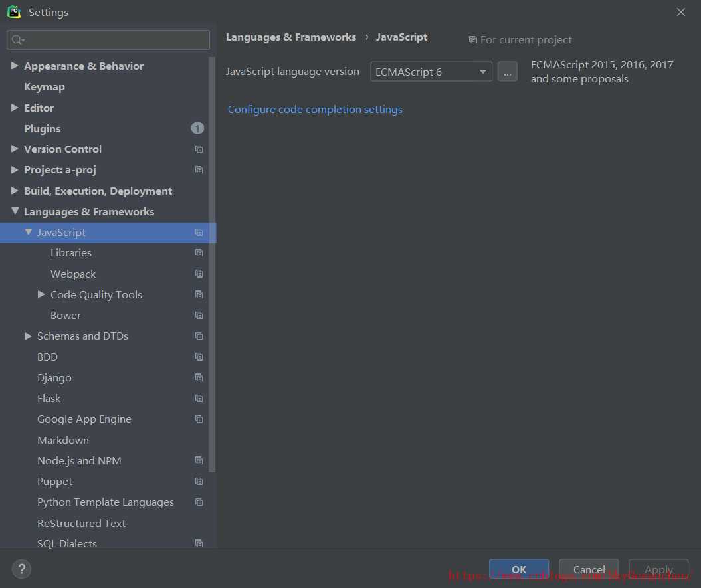Open Google App Engine settings

click(x=84, y=419)
